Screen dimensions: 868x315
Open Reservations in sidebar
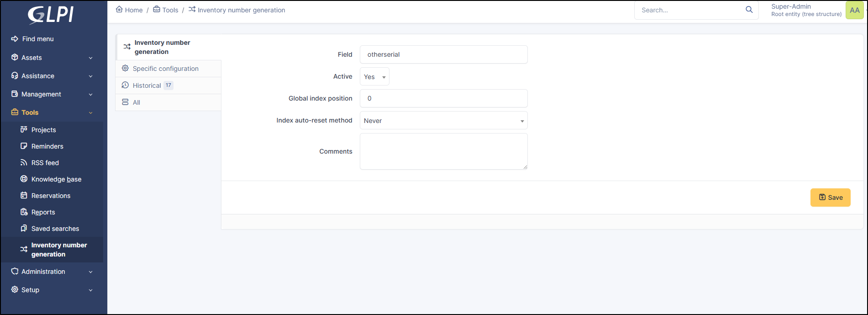coord(51,196)
